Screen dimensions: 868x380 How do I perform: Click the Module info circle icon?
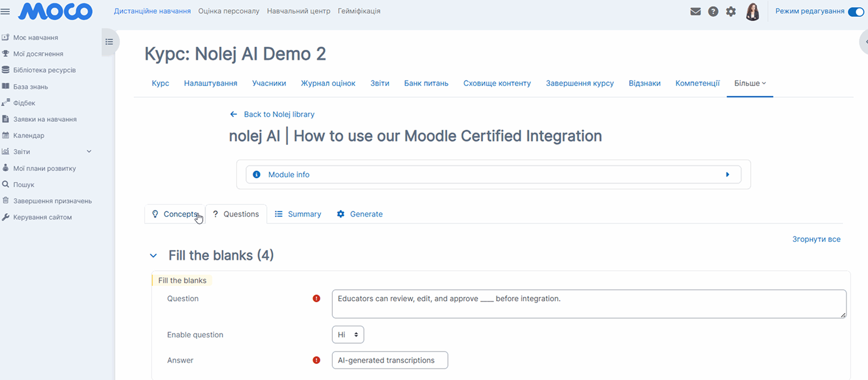(x=257, y=174)
